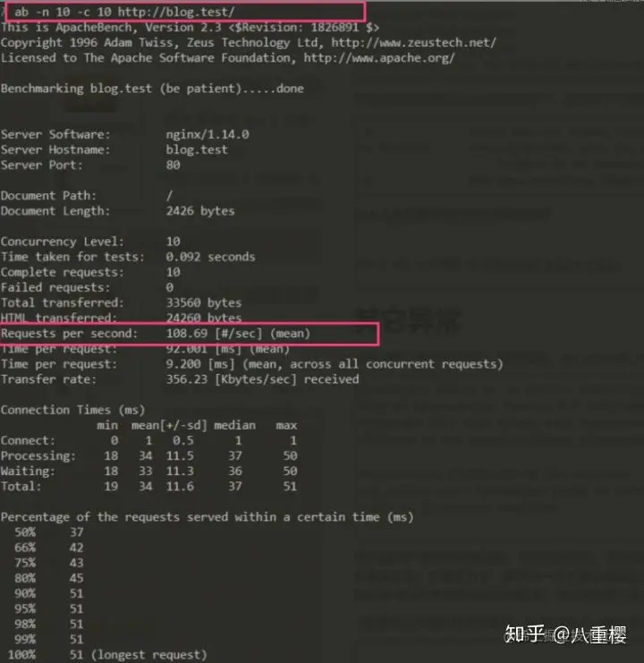Click the Requests per second line
Viewport: 644px width, 663px height.
tap(156, 334)
